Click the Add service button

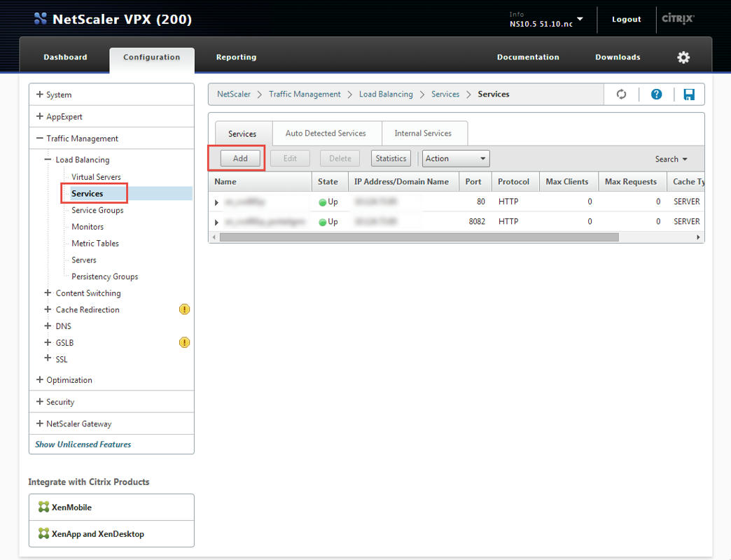(x=240, y=159)
